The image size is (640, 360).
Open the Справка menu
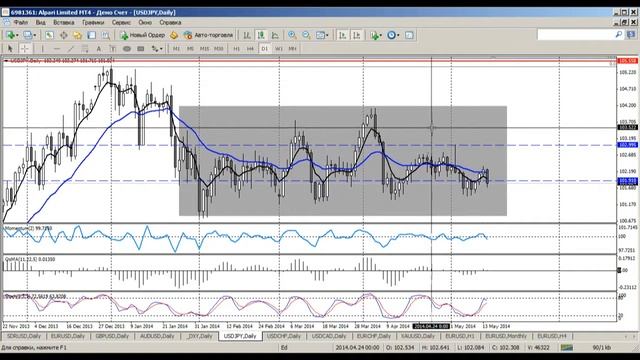pos(170,22)
